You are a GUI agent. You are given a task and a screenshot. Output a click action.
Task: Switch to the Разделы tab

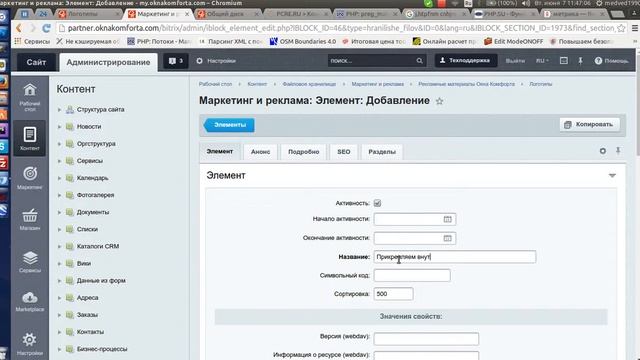(382, 152)
